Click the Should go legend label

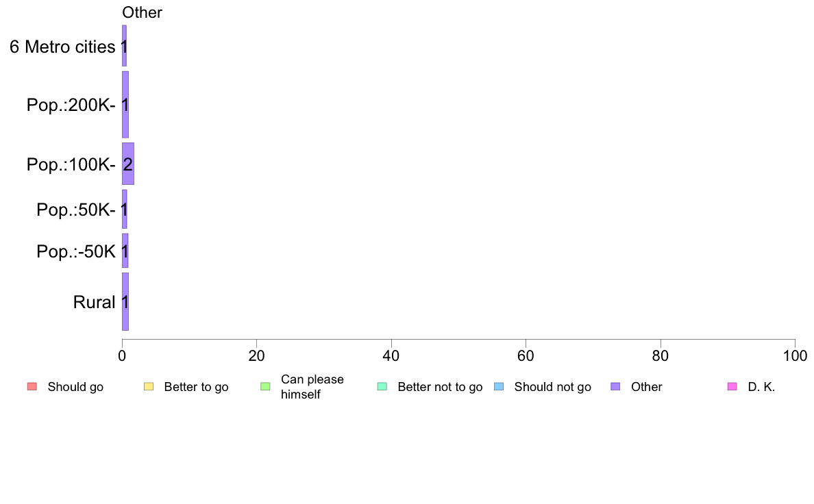pos(75,387)
